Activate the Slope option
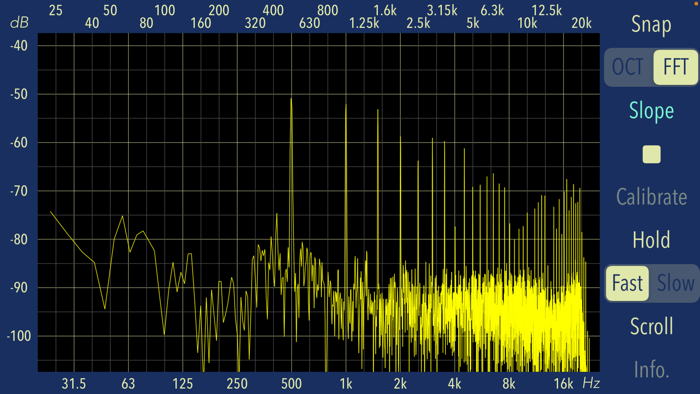This screenshot has height=394, width=700. tap(651, 111)
